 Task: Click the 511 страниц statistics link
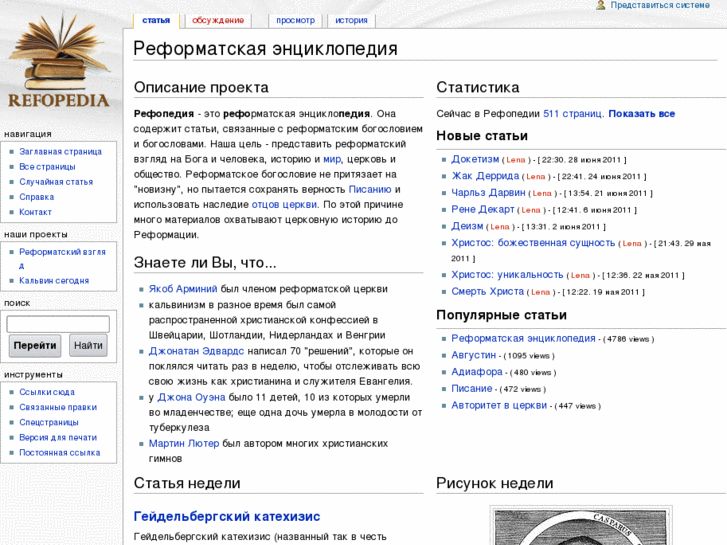click(x=574, y=114)
